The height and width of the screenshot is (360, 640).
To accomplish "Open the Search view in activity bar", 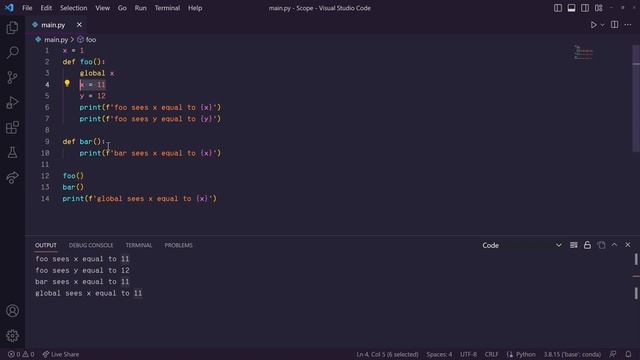I will click(x=12, y=52).
